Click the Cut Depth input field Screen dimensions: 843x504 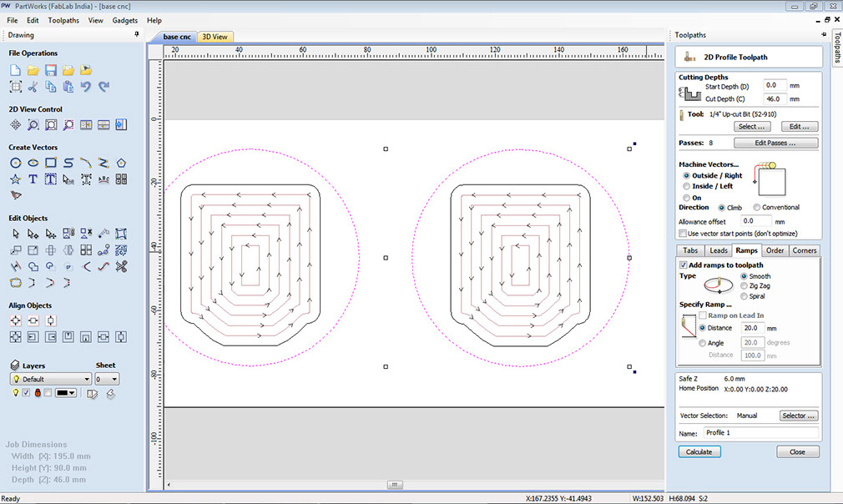[775, 98]
